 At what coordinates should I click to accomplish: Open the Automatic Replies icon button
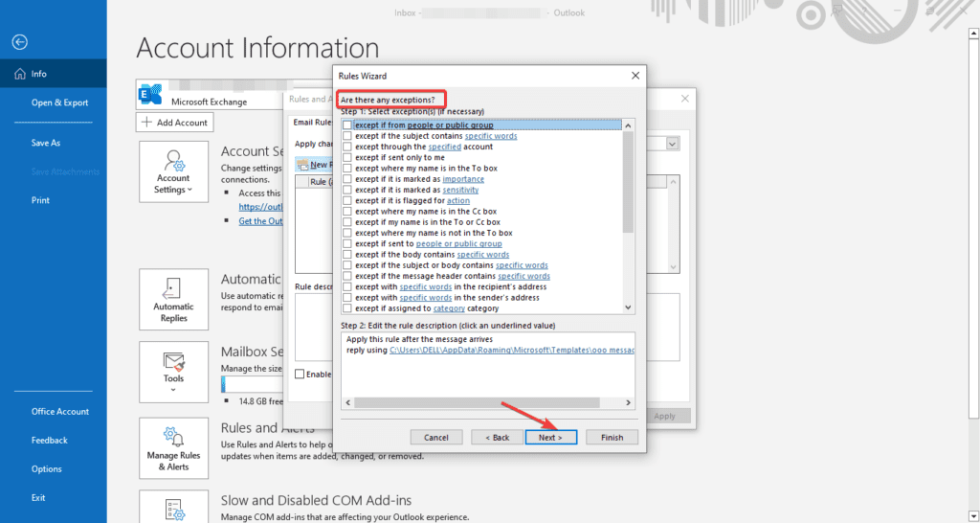(174, 299)
